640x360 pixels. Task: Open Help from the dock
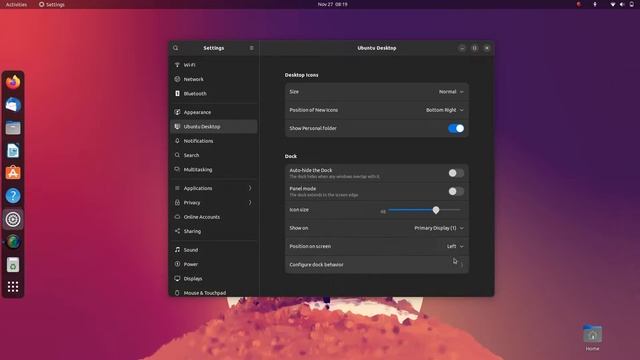click(13, 196)
